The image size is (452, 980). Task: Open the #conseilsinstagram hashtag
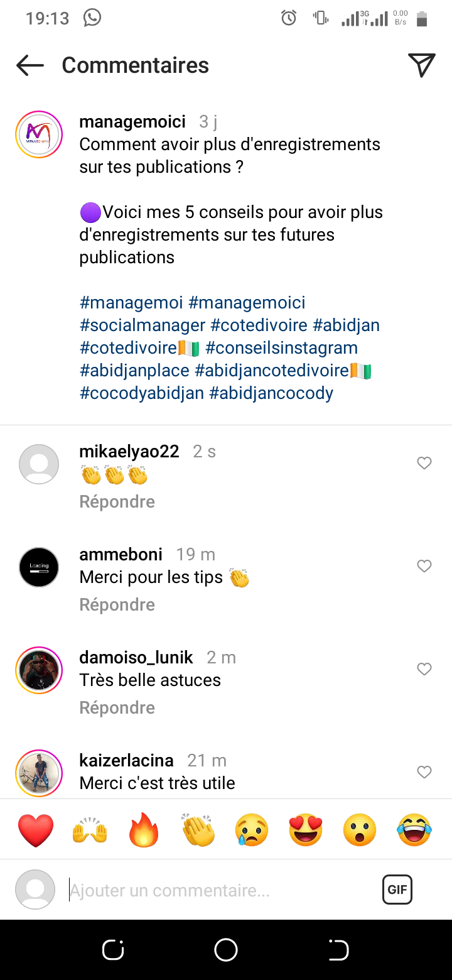click(281, 348)
